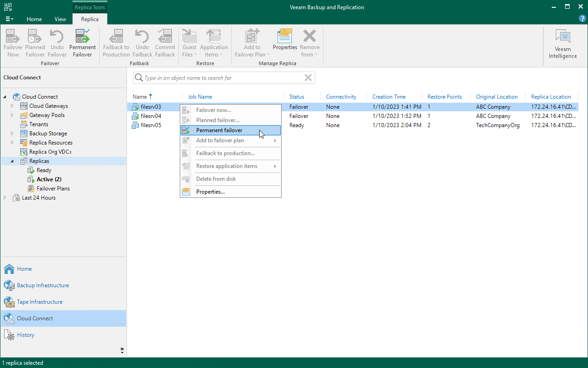Viewport: 588px width, 368px height.
Task: Click the Cloud Gateways icon in the tree
Action: point(24,106)
